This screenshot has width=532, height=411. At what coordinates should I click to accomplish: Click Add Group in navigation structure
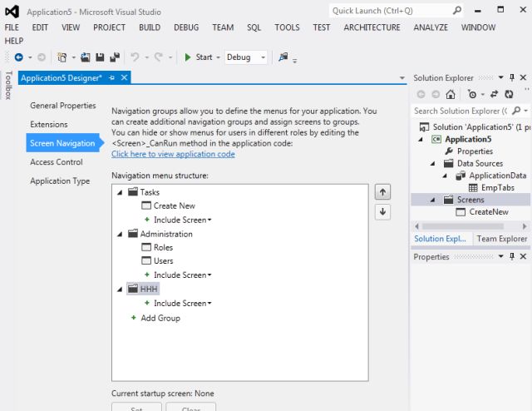coord(160,318)
